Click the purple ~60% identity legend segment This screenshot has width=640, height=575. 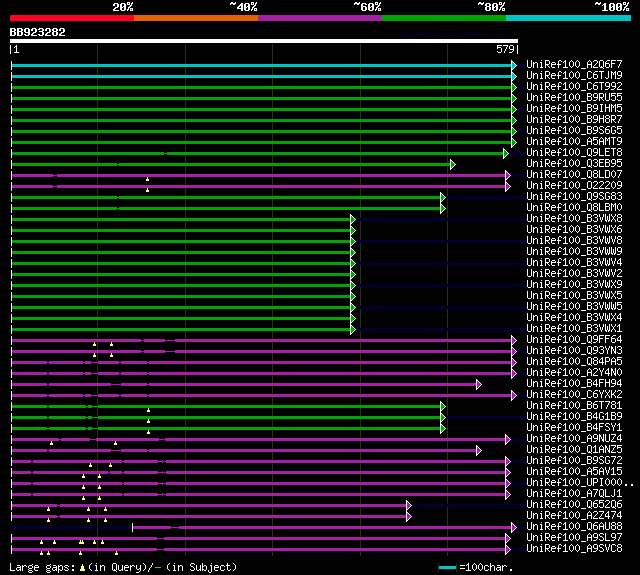click(320, 18)
